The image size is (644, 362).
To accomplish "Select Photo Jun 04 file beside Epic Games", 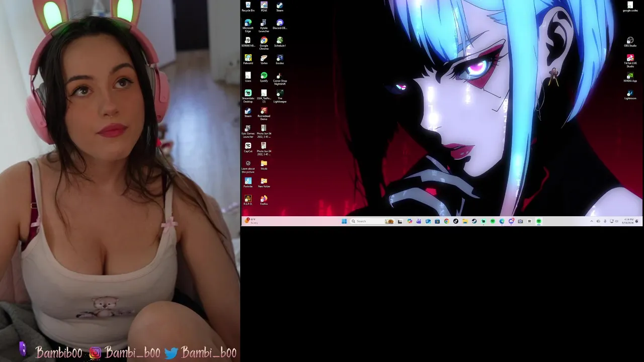I will click(x=264, y=132).
